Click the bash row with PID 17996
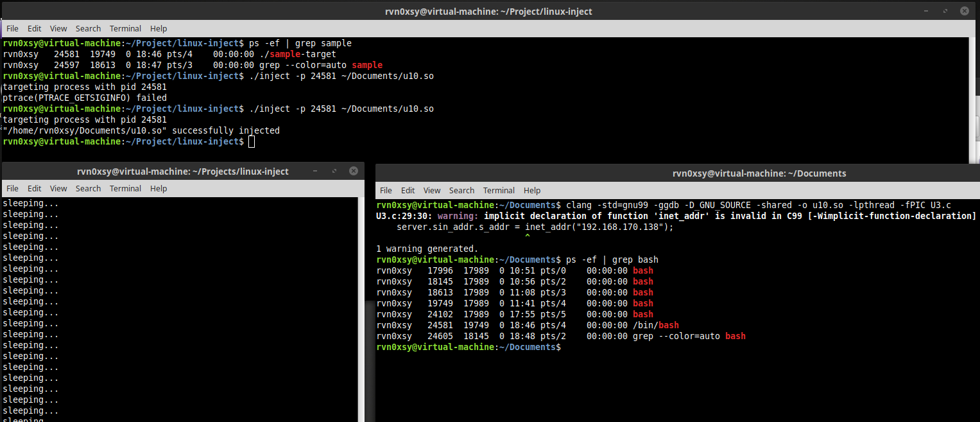Image resolution: width=980 pixels, height=422 pixels. [515, 270]
